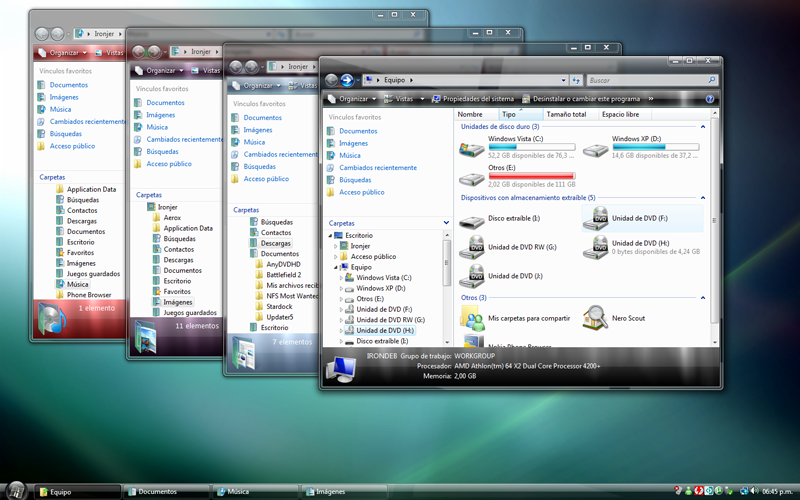This screenshot has width=800, height=500.
Task: Open the Nero Scout icon
Action: click(x=595, y=318)
